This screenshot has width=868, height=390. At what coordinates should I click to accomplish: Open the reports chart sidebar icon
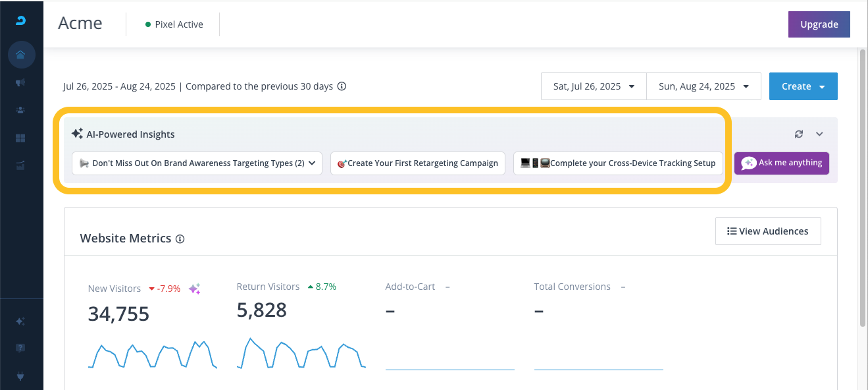tap(21, 165)
